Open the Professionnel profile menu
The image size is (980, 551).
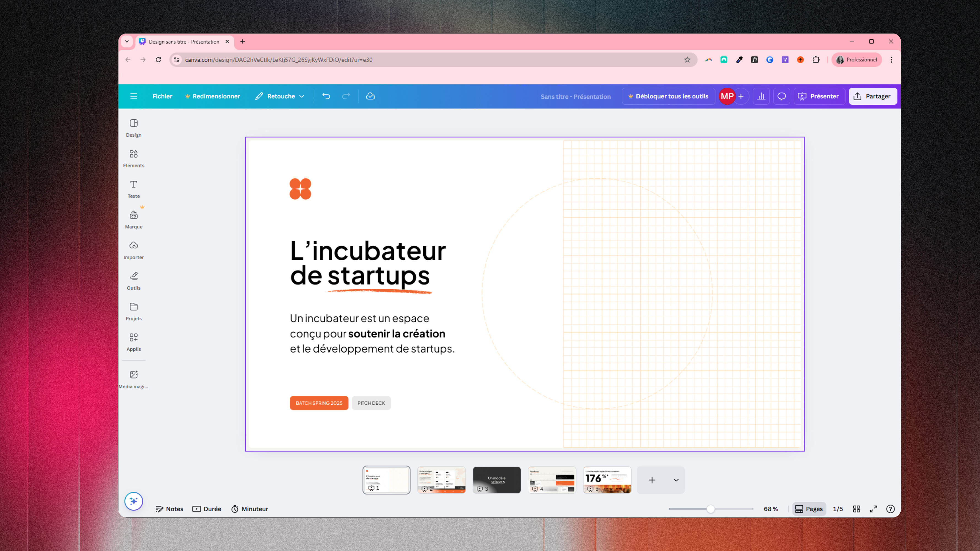coord(857,60)
